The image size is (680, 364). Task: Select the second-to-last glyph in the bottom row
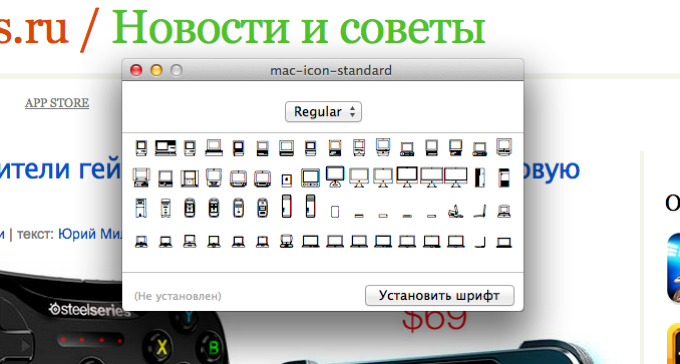click(480, 242)
